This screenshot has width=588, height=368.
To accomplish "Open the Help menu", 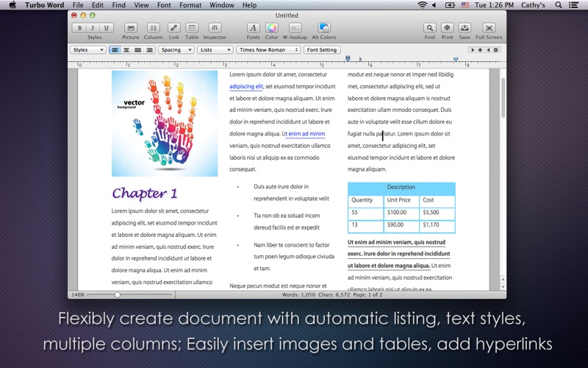I will 249,5.
